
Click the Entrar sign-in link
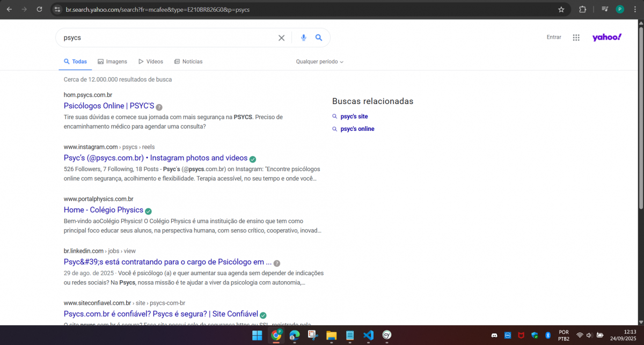tap(554, 37)
